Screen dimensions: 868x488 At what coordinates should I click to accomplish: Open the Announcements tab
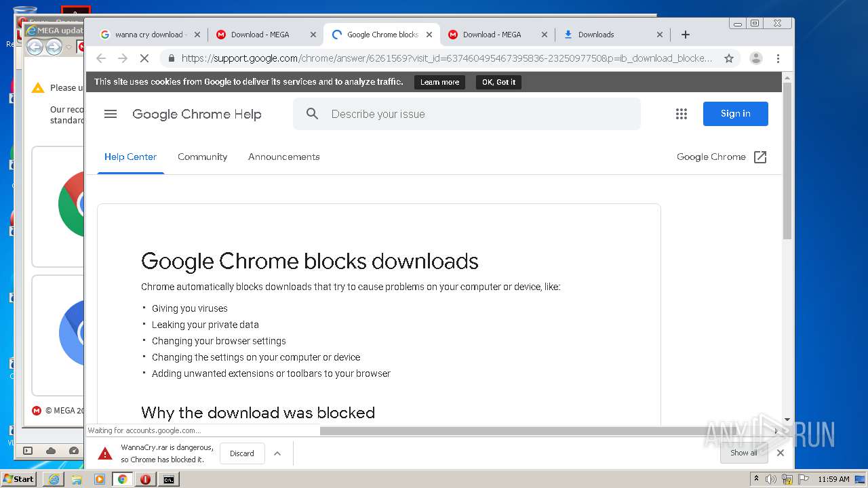click(x=283, y=157)
